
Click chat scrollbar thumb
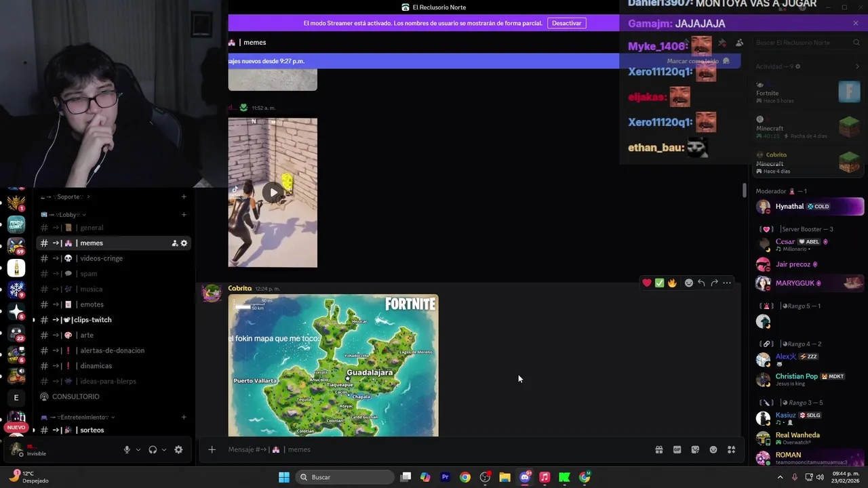coord(745,190)
